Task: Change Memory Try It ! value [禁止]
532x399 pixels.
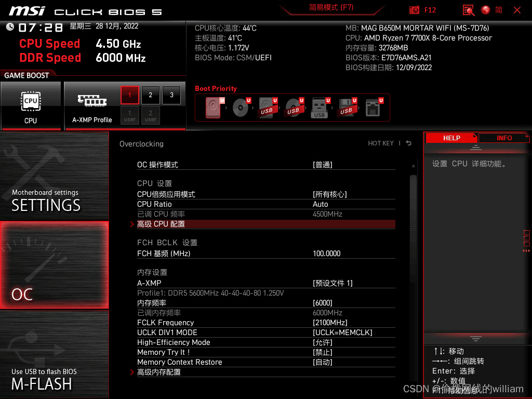Action: (322, 352)
